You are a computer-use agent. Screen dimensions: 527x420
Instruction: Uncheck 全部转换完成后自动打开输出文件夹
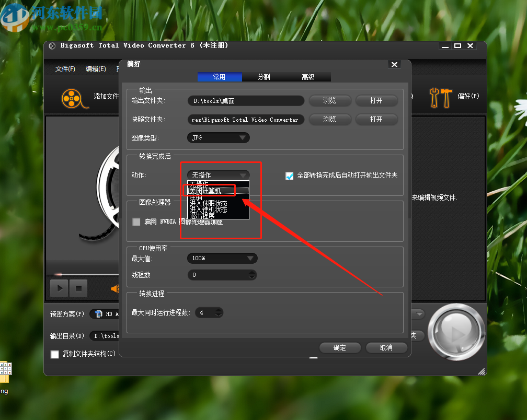tap(290, 176)
